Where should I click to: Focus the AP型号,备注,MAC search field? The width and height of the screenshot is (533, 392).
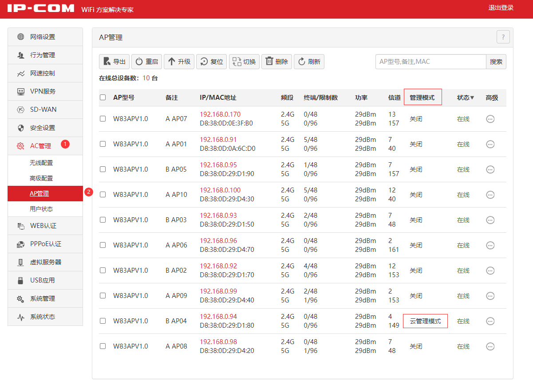point(431,62)
